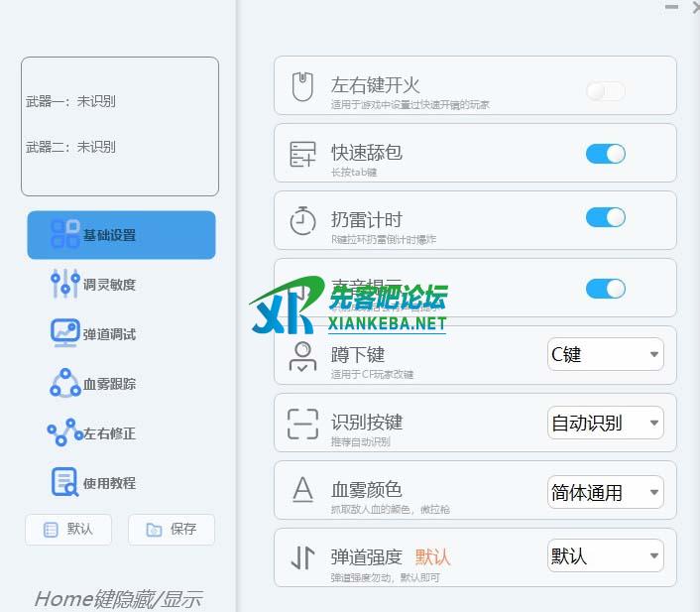Click the mouse icon beside 左右键开火
This screenshot has height=612, width=700.
pyautogui.click(x=302, y=86)
